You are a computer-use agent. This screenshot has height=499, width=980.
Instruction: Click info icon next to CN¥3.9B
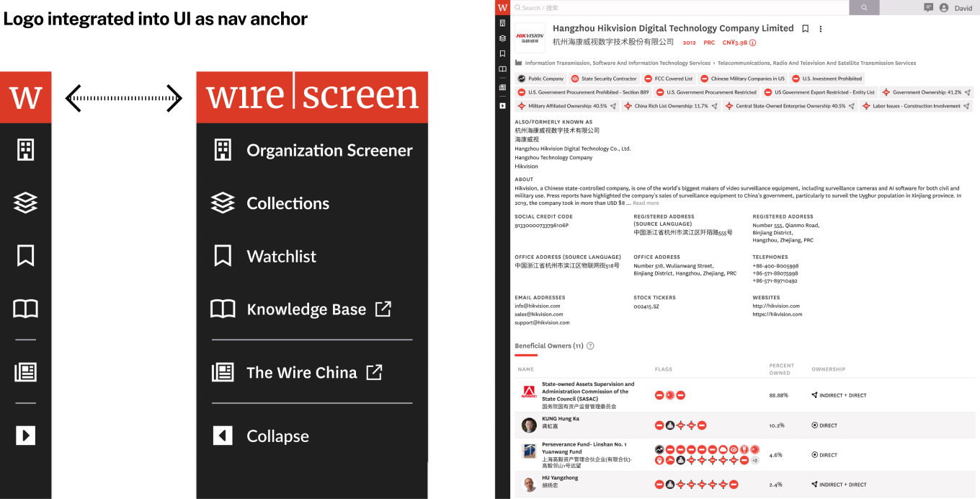pyautogui.click(x=753, y=43)
